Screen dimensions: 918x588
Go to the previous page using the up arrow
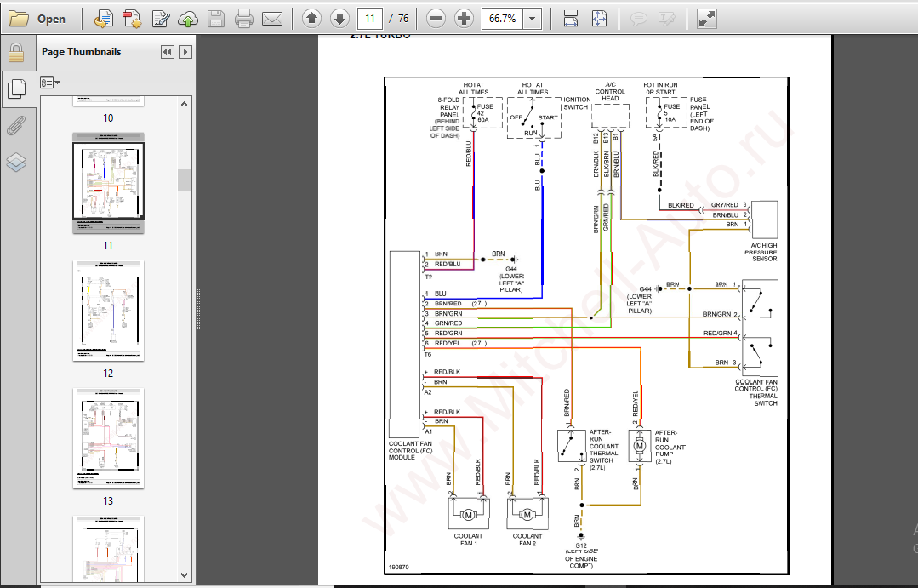tap(311, 19)
